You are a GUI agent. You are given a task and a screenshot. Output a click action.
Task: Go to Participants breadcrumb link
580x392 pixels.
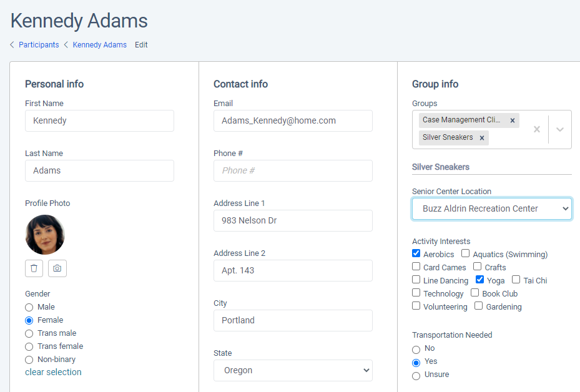click(x=39, y=45)
